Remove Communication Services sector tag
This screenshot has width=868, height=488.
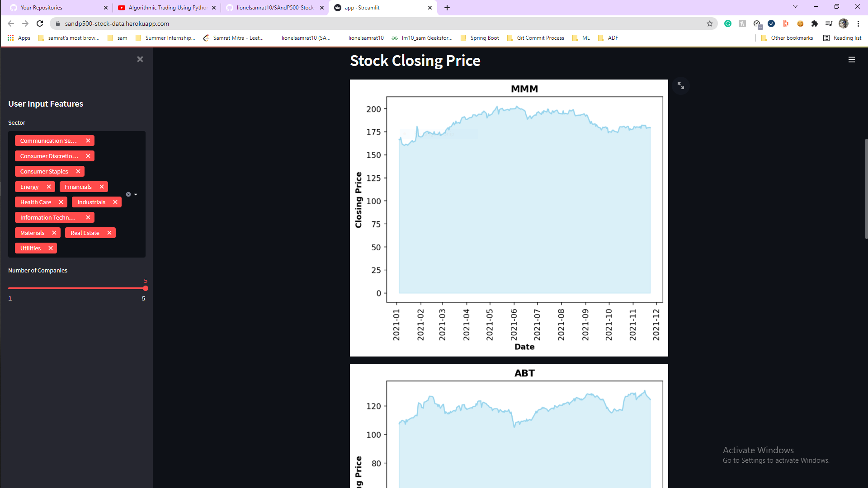[x=88, y=141]
